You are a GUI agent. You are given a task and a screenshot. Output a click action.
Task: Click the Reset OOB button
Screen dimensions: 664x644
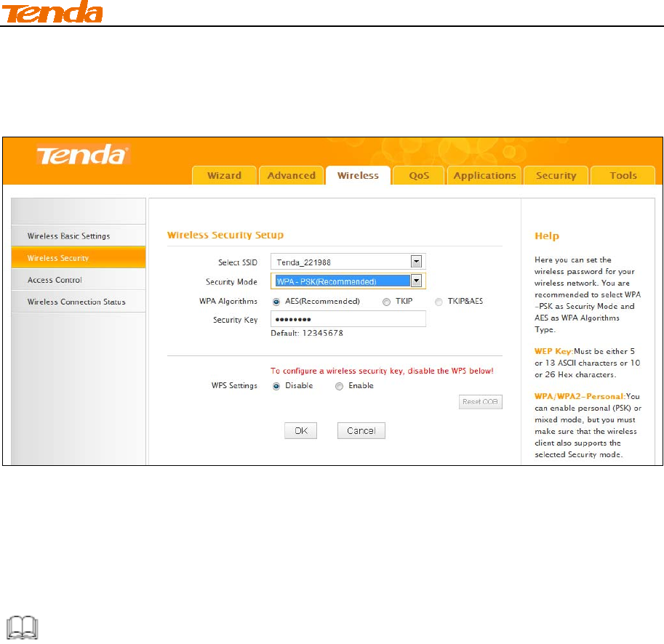[x=480, y=401]
